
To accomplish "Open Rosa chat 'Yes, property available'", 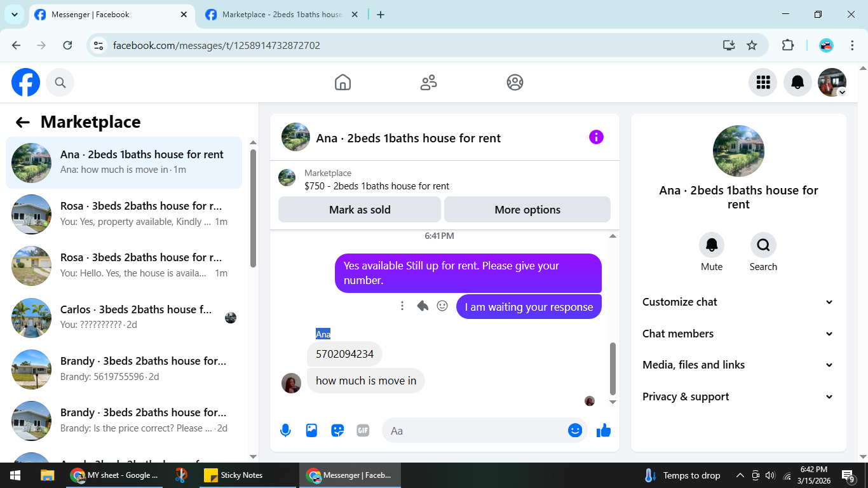I will [124, 214].
